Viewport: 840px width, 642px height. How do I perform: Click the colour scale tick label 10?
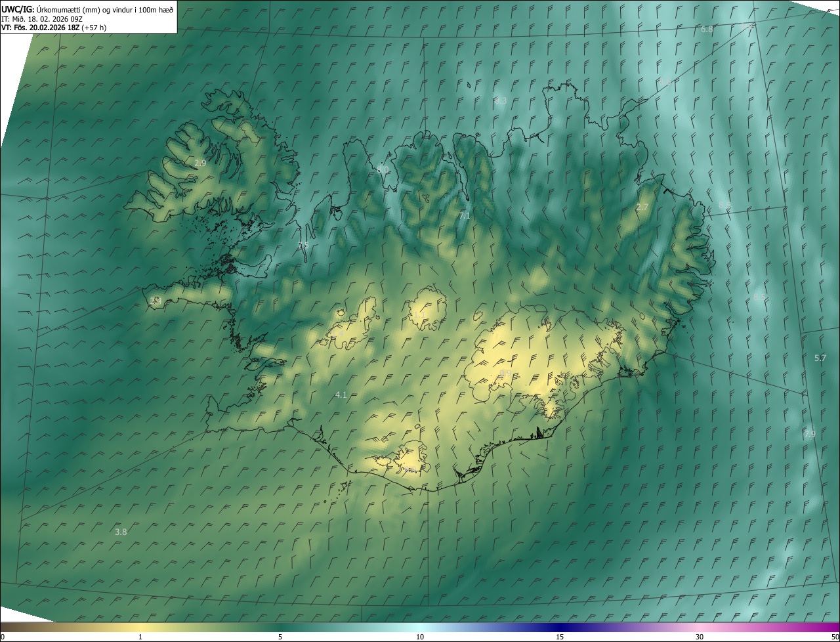pos(420,637)
